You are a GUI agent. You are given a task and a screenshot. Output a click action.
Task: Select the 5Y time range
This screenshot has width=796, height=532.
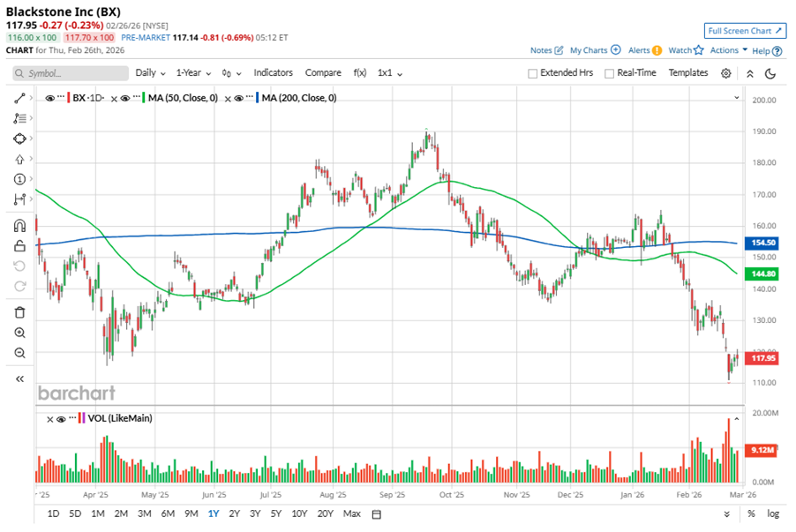(x=275, y=513)
